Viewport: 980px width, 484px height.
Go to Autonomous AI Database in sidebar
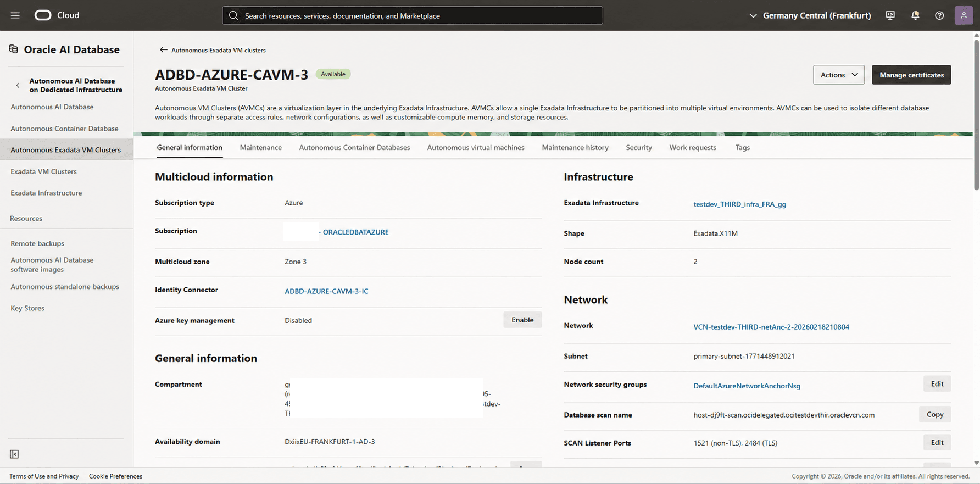[52, 107]
